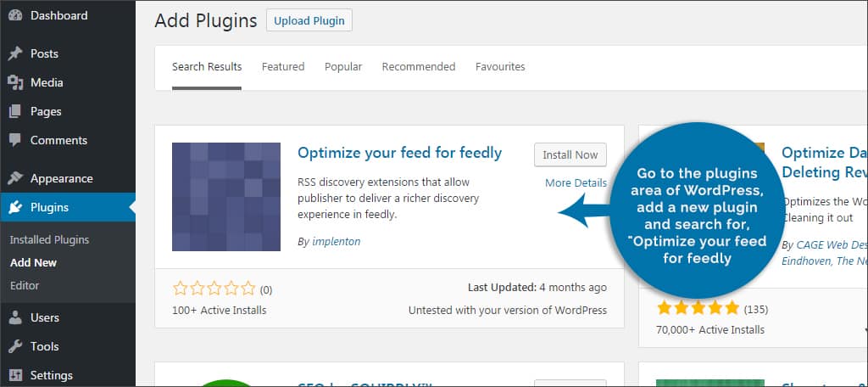
Task: Open the Comments speech bubble icon
Action: click(x=15, y=140)
